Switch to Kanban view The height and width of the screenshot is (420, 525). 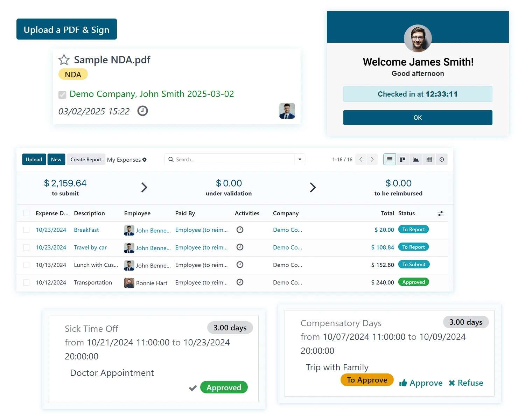pos(402,160)
